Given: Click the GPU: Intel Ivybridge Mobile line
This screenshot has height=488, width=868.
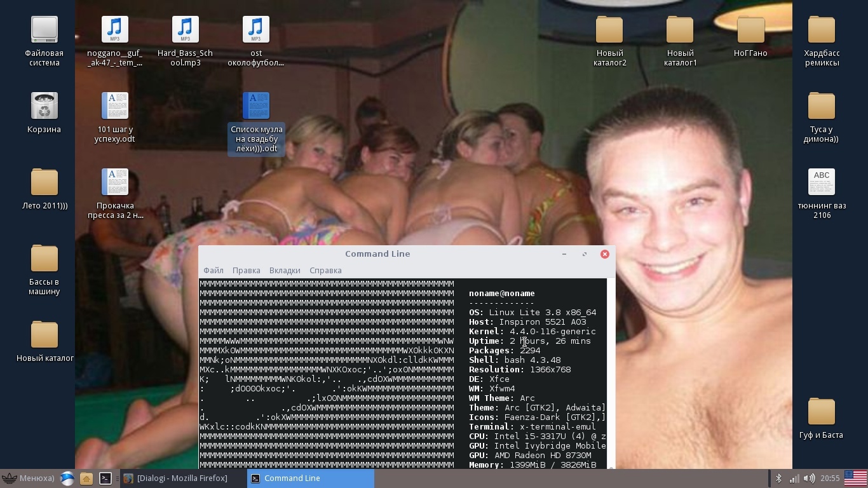Looking at the screenshot, I should tap(538, 446).
